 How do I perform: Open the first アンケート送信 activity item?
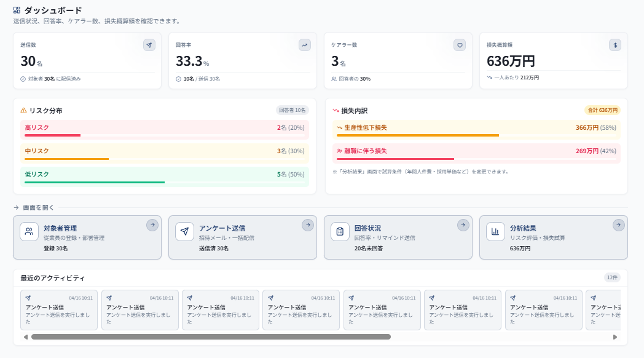59,310
